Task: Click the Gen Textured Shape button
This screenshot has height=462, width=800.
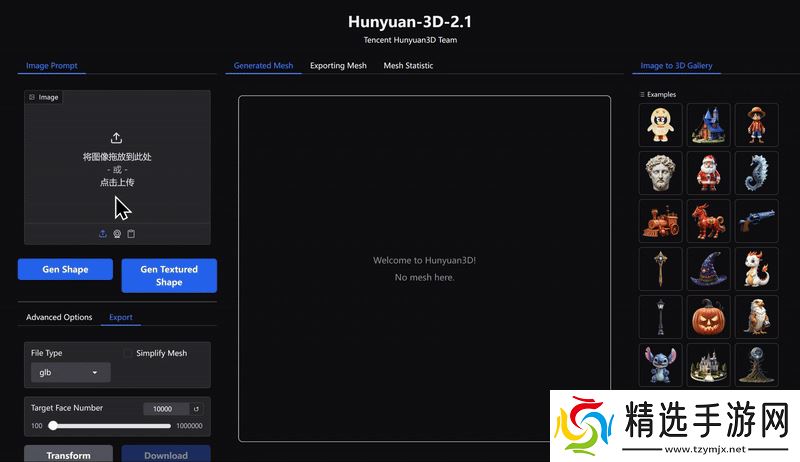Action: click(x=169, y=276)
